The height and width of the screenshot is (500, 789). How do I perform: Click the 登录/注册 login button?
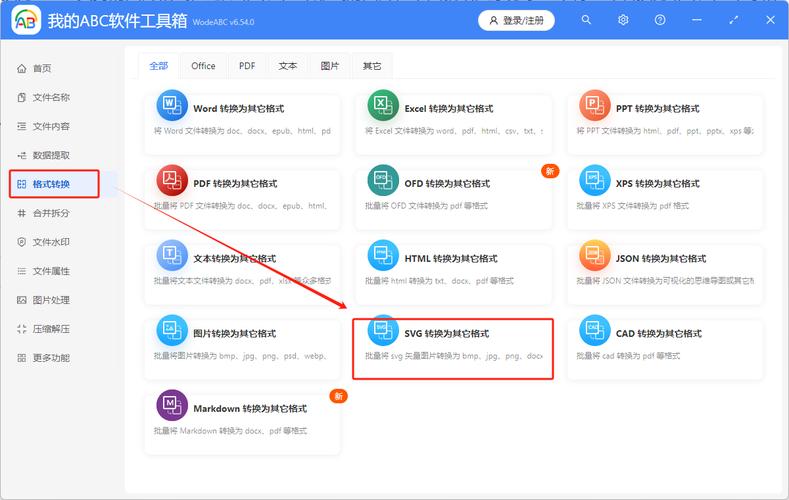coord(516,21)
